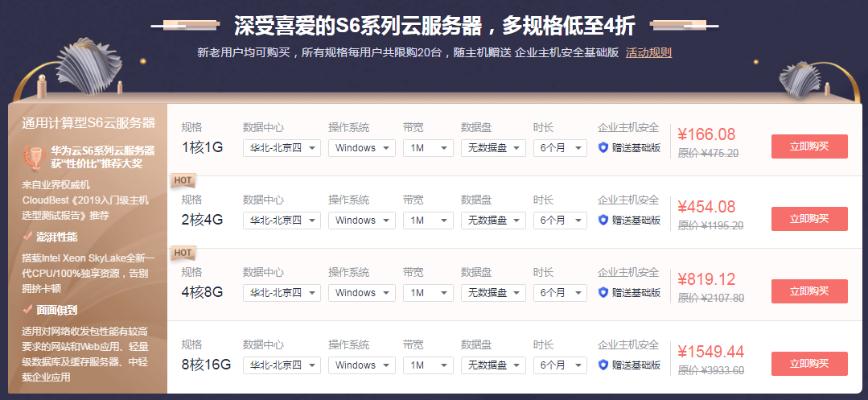Expand 无数据盘 data disk dropdown for 8核16G
The width and height of the screenshot is (868, 400).
pyautogui.click(x=493, y=365)
